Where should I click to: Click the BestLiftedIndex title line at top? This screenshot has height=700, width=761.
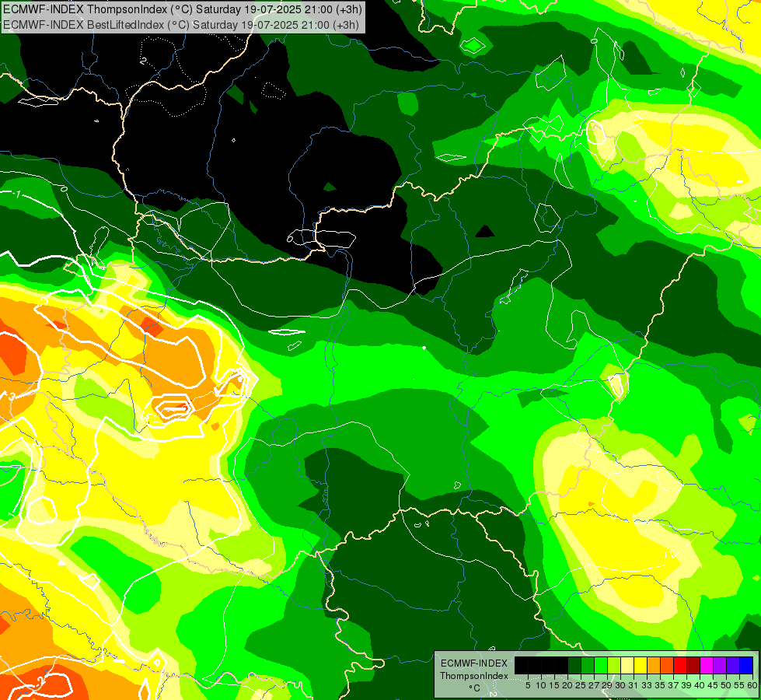(180, 25)
